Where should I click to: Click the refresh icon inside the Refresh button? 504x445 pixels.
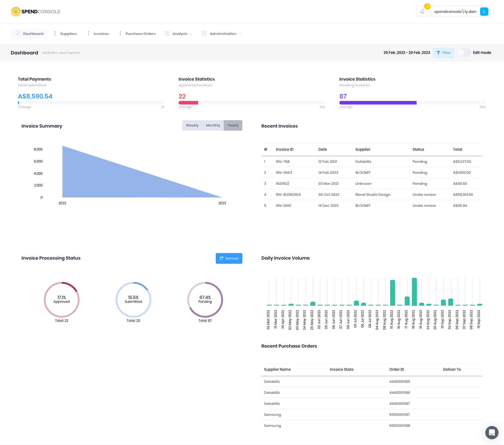221,258
